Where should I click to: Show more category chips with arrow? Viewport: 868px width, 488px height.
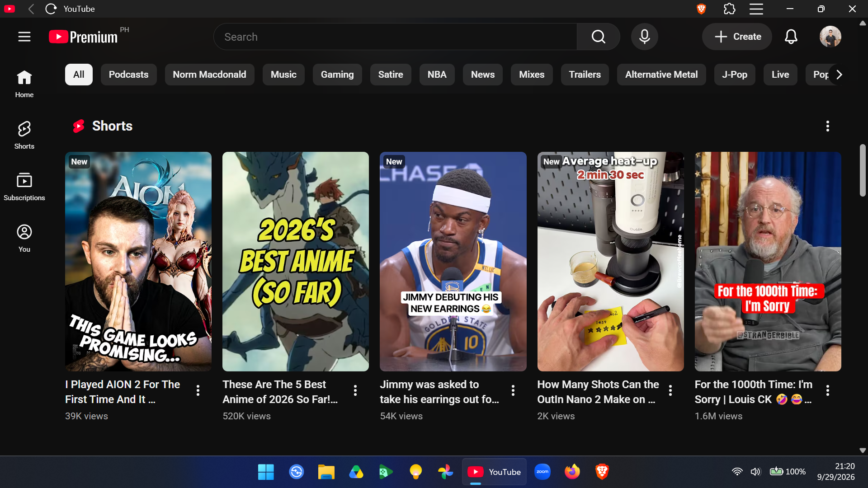(839, 75)
